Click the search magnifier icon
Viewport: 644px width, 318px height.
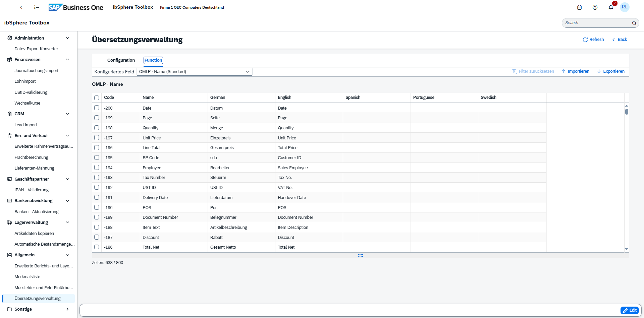click(634, 23)
